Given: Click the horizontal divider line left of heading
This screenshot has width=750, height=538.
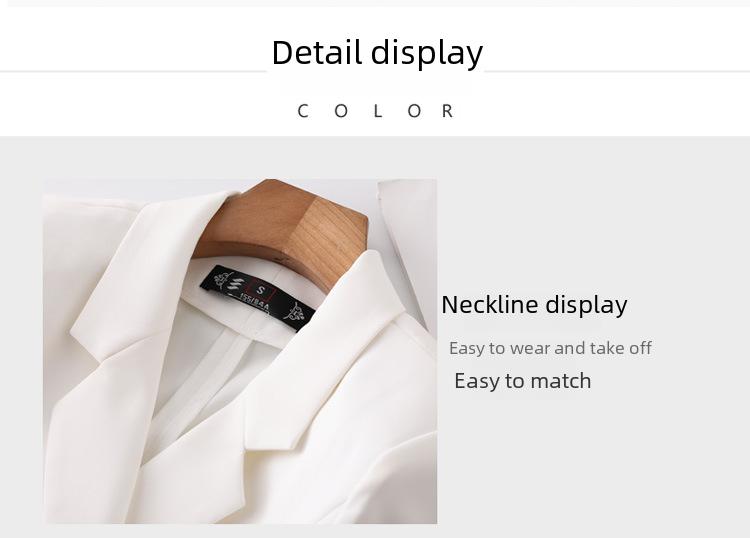Looking at the screenshot, I should tap(133, 72).
